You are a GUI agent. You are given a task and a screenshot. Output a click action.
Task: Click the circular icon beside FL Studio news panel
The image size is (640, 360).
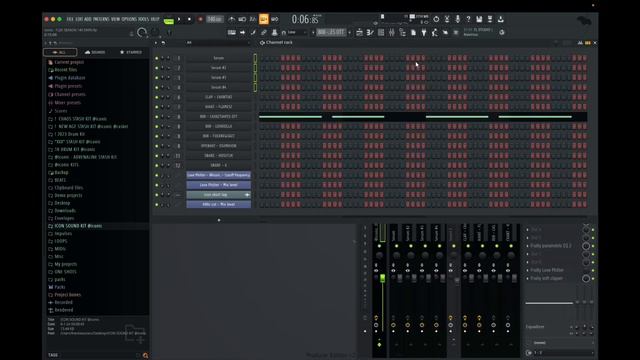[x=502, y=32]
